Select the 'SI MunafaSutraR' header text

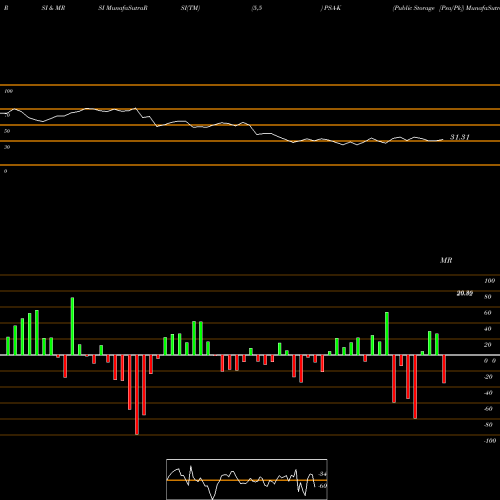coord(123,8)
